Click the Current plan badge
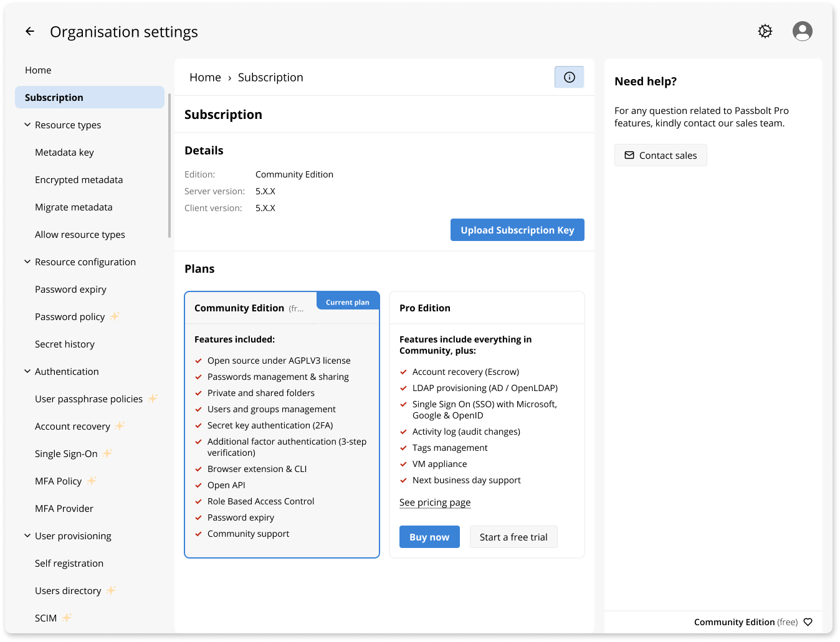This screenshot has height=642, width=840. (348, 301)
